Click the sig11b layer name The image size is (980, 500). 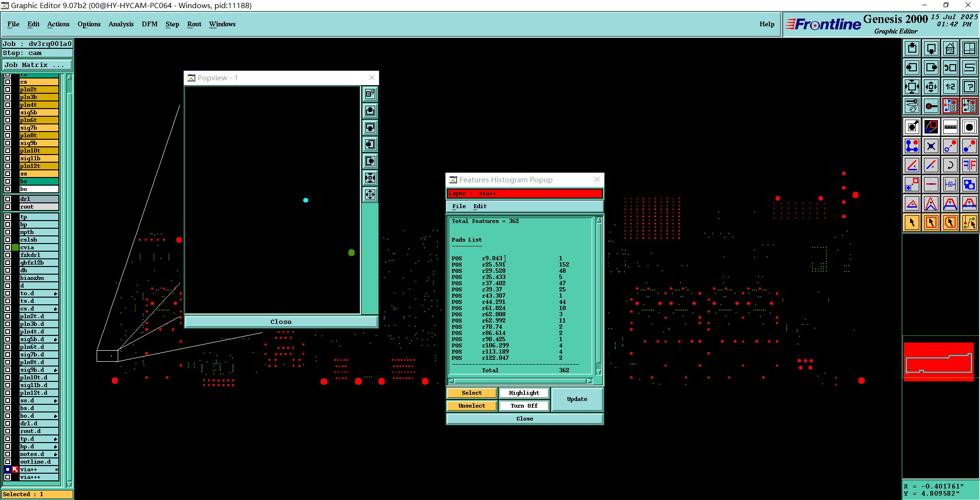coord(39,158)
